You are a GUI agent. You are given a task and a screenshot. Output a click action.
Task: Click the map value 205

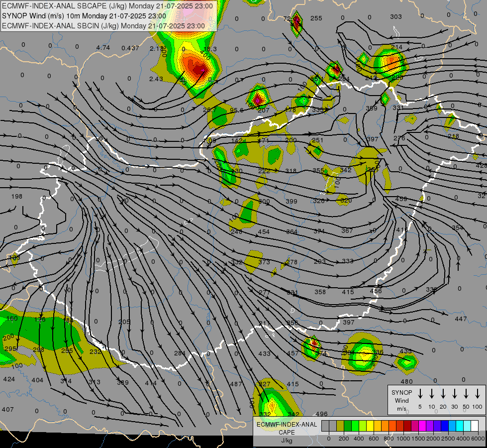click(124, 322)
